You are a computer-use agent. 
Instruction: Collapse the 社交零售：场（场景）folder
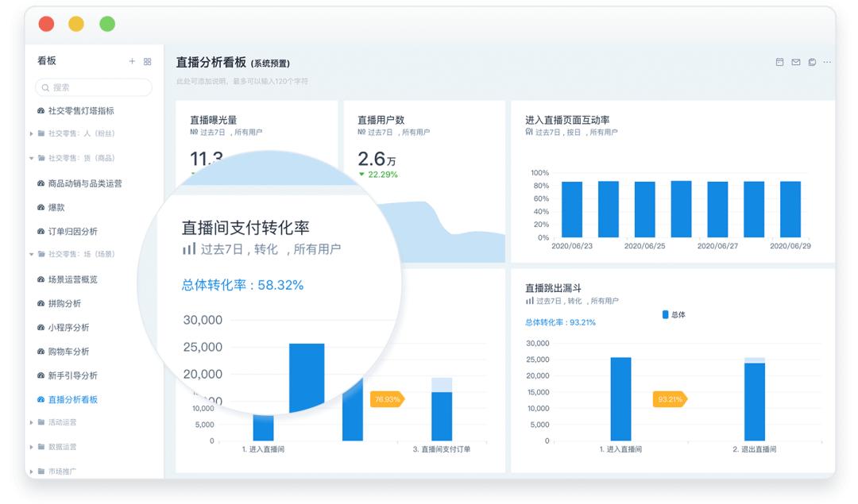31,254
